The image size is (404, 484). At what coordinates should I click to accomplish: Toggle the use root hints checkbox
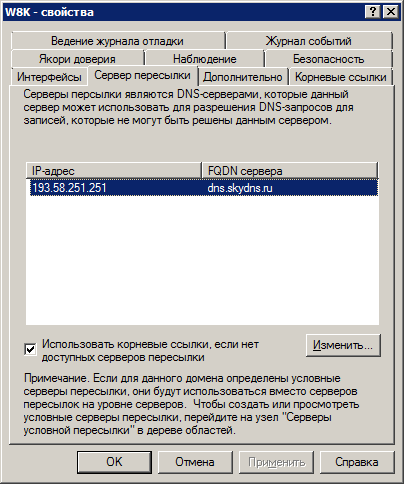point(30,350)
